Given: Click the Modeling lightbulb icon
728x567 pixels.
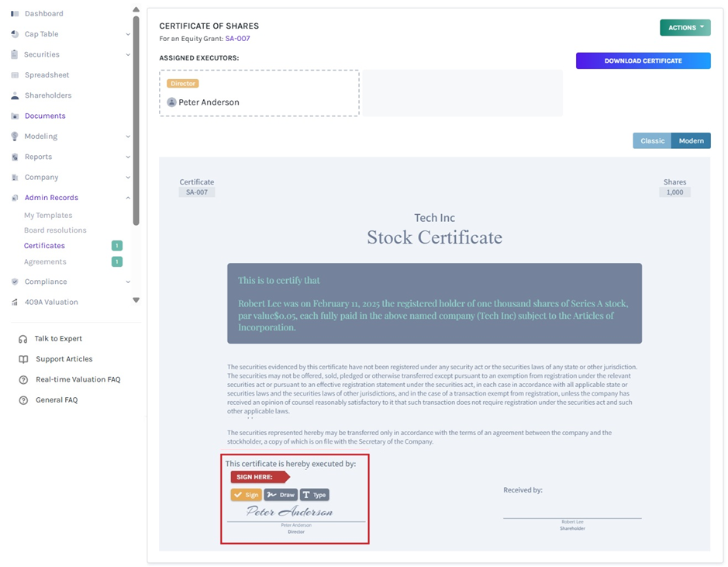Looking at the screenshot, I should pyautogui.click(x=15, y=136).
